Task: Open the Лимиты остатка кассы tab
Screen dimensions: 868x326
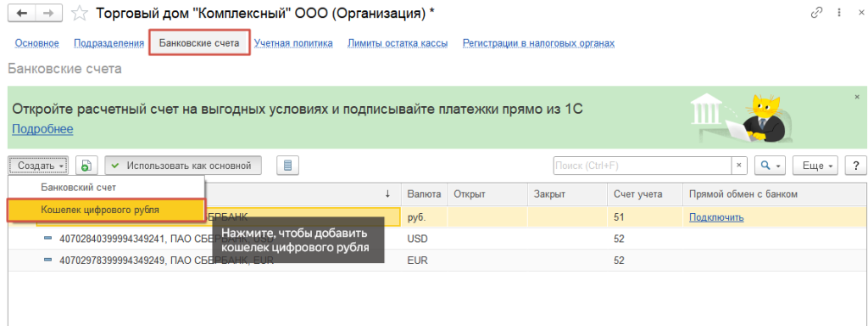Action: pyautogui.click(x=398, y=43)
